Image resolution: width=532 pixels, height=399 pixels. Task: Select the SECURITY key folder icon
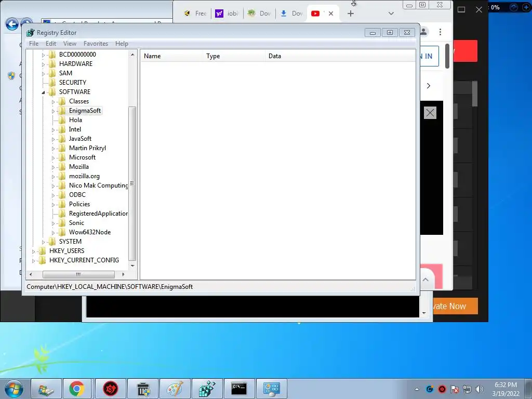point(52,83)
